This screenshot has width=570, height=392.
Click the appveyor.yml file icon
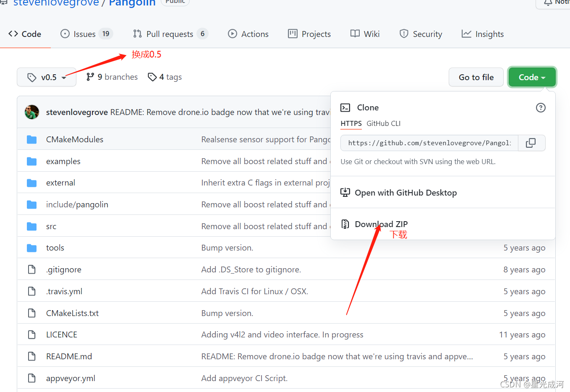pyautogui.click(x=32, y=378)
